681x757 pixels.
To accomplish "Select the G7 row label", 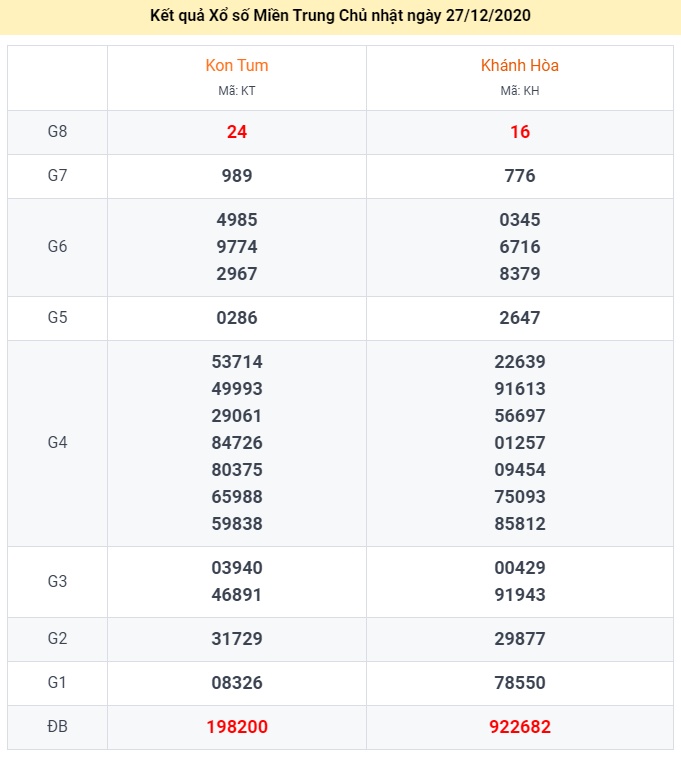I will tap(57, 176).
